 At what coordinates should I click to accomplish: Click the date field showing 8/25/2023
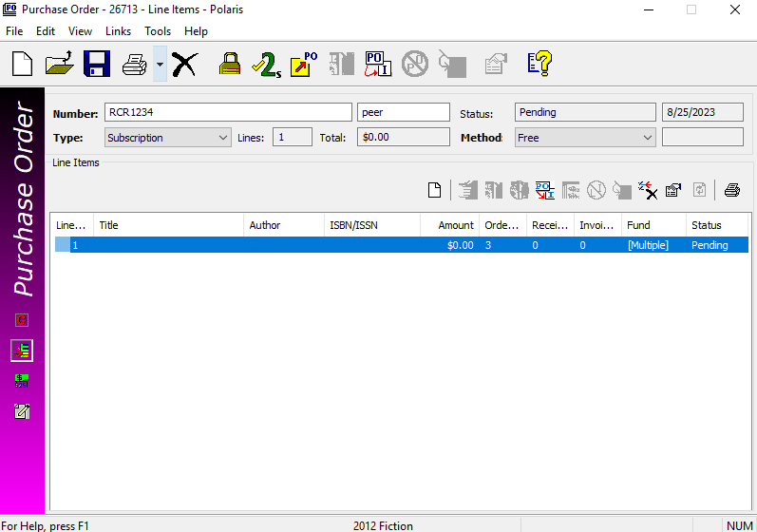coord(703,112)
